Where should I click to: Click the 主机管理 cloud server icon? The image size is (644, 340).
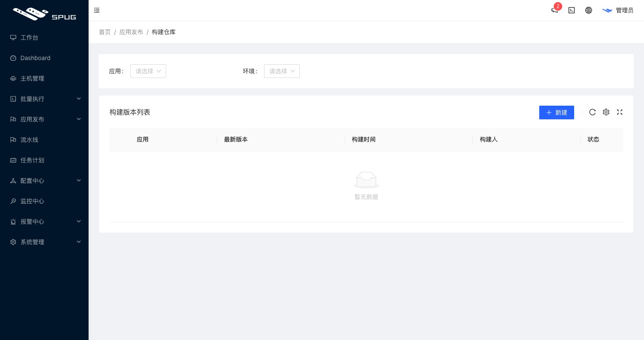[x=13, y=78]
